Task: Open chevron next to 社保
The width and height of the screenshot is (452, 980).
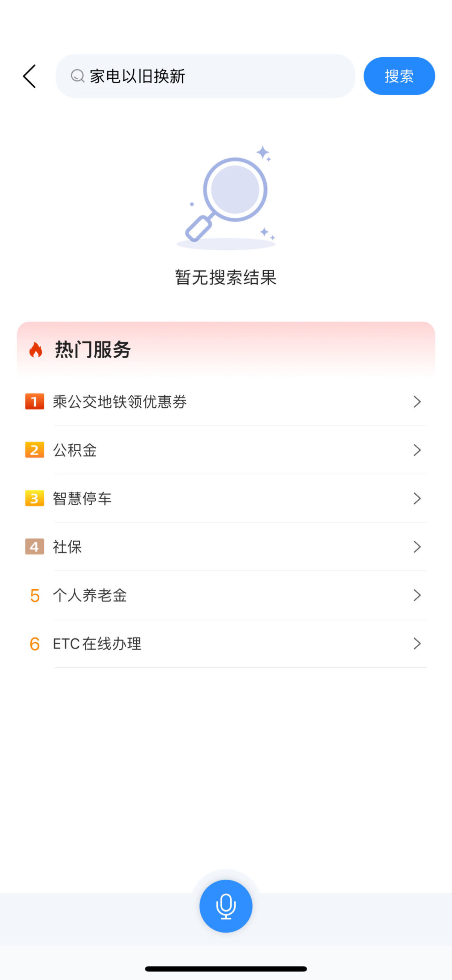Action: [417, 547]
